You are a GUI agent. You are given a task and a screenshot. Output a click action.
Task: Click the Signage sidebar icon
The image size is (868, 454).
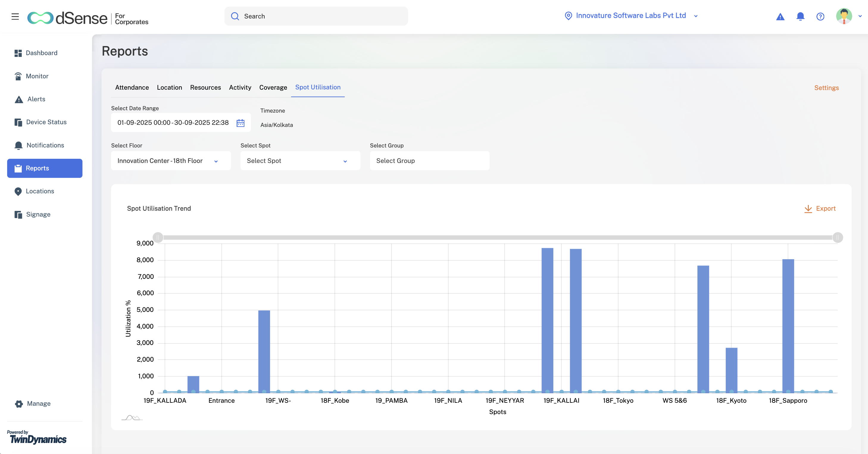click(18, 214)
